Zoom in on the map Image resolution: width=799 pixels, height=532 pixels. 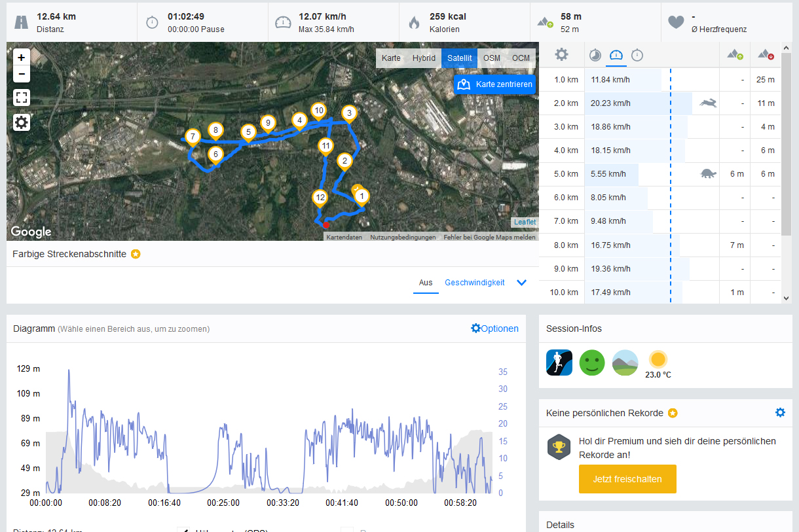pyautogui.click(x=22, y=58)
